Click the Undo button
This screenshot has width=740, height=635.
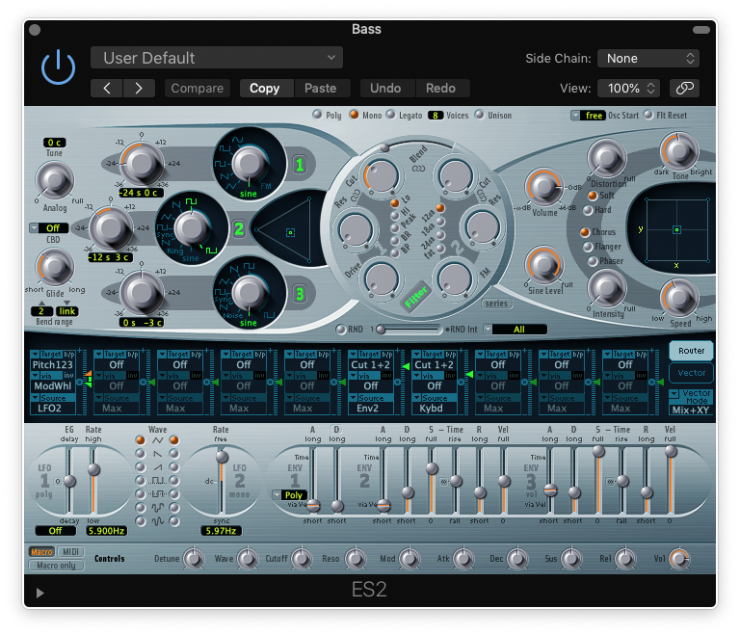click(385, 88)
